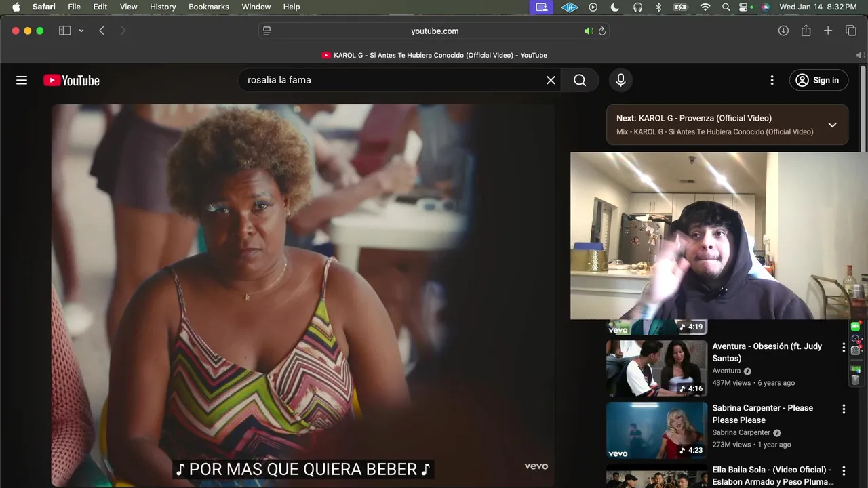Run the search with the magnifier button
The width and height of the screenshot is (868, 488).
pyautogui.click(x=580, y=80)
